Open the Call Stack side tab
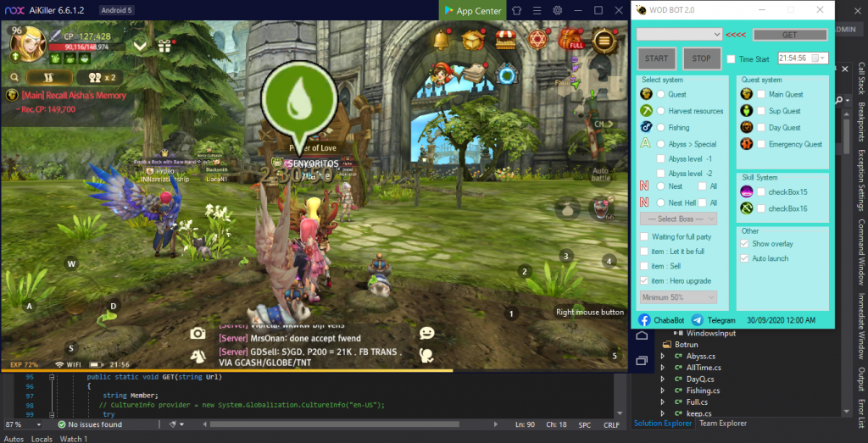This screenshot has width=868, height=443. tap(861, 80)
